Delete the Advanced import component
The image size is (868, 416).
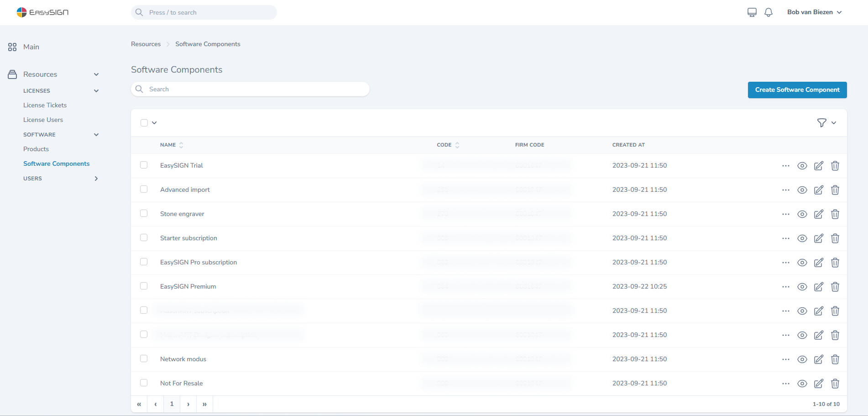point(835,190)
